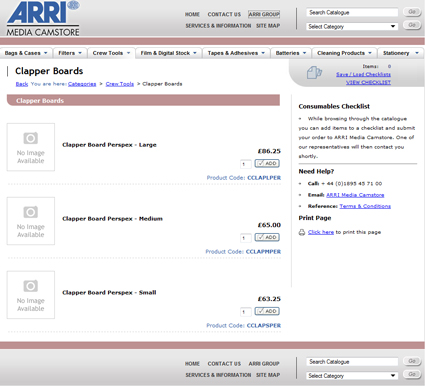The height and width of the screenshot is (386, 425).
Task: Expand the Bags & Cases menu
Action: pos(26,53)
